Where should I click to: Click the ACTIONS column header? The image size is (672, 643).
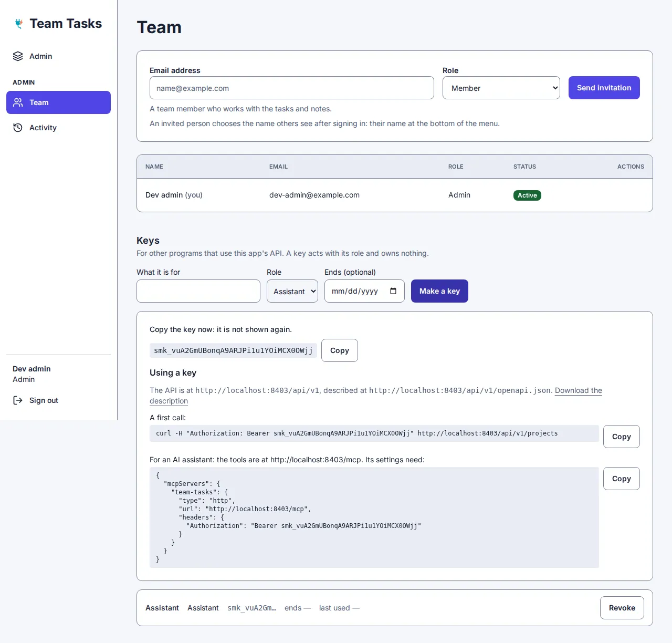631,167
